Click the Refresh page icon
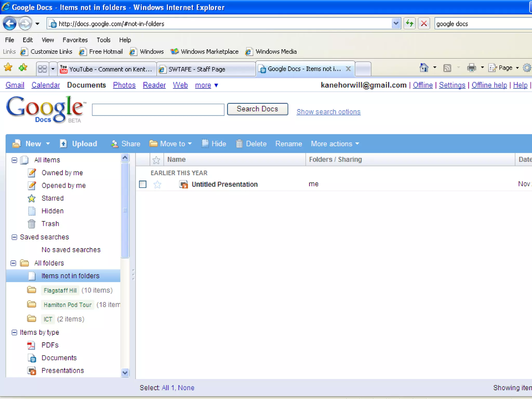The image size is (532, 399). pos(410,24)
